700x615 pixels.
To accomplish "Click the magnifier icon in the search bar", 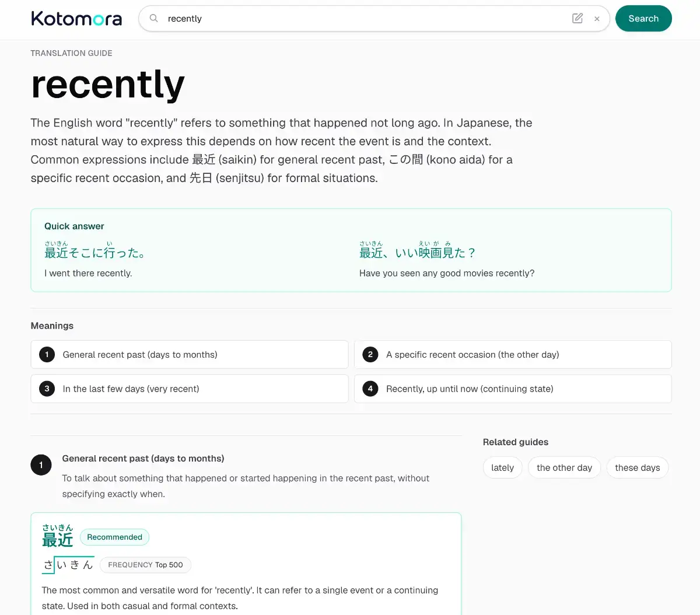I will pyautogui.click(x=154, y=18).
